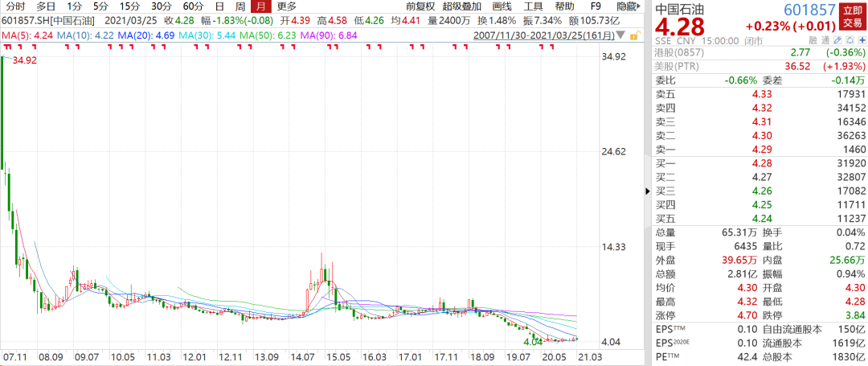Click the 卖一 4.29 order row

(760, 149)
